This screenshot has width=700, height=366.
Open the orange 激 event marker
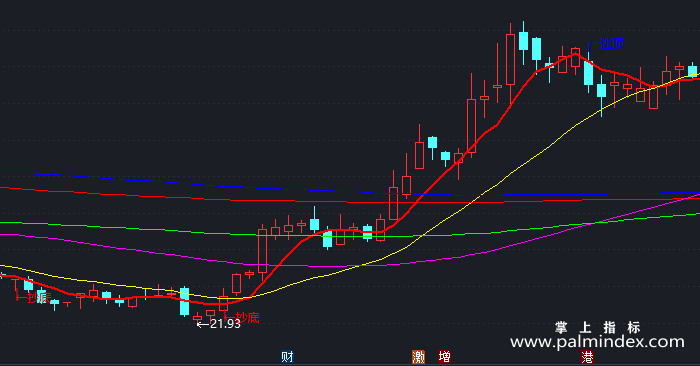coord(418,357)
